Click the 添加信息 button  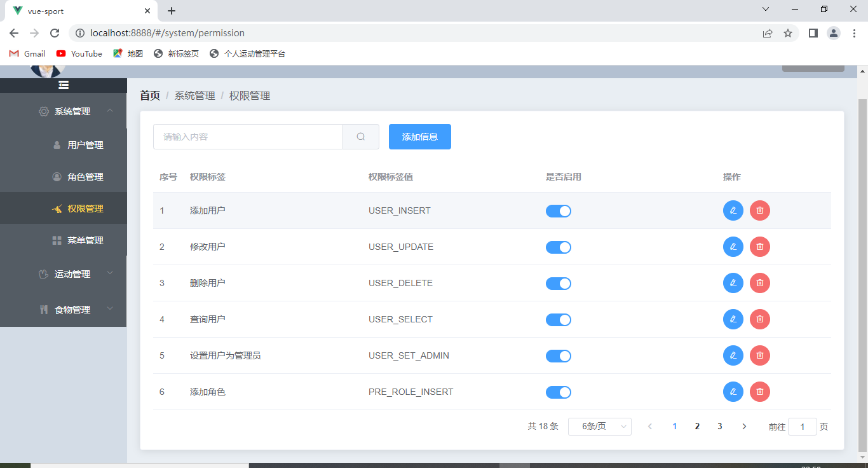coord(420,137)
